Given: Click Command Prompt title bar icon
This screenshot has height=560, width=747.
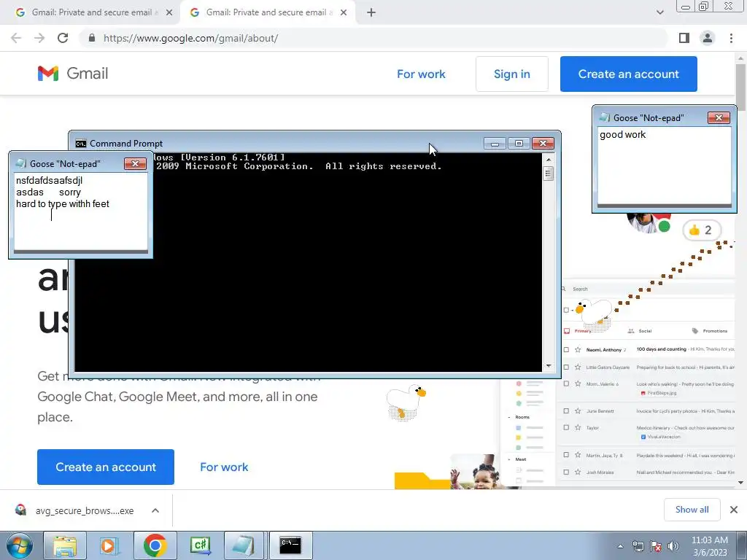Looking at the screenshot, I should (x=81, y=144).
